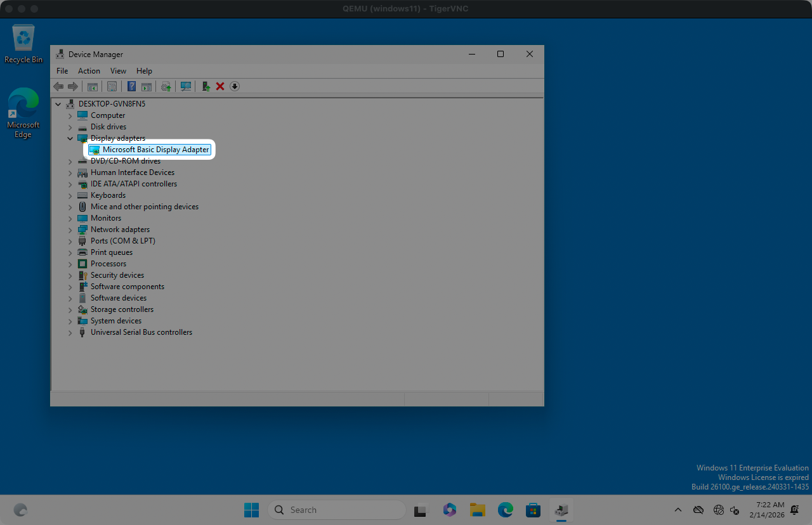This screenshot has height=525, width=812.
Task: Click the red X Uninstall device icon
Action: click(x=220, y=86)
